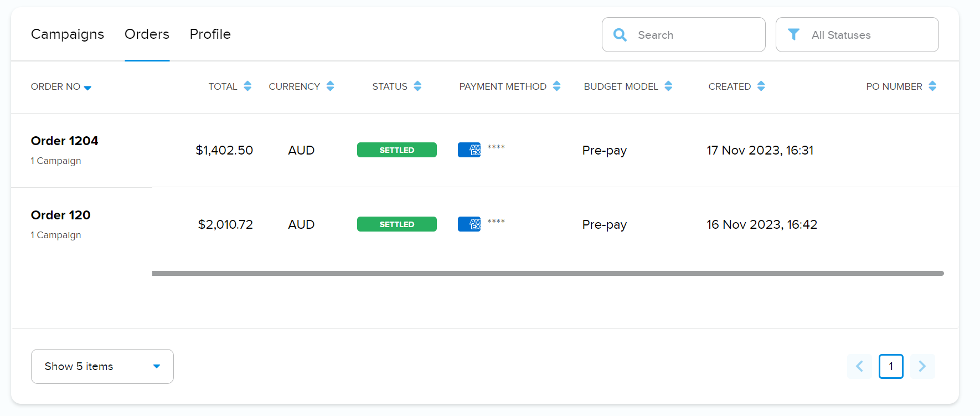Click the ORDER NO column header
Viewport: 980px width, 416px height.
(x=55, y=86)
